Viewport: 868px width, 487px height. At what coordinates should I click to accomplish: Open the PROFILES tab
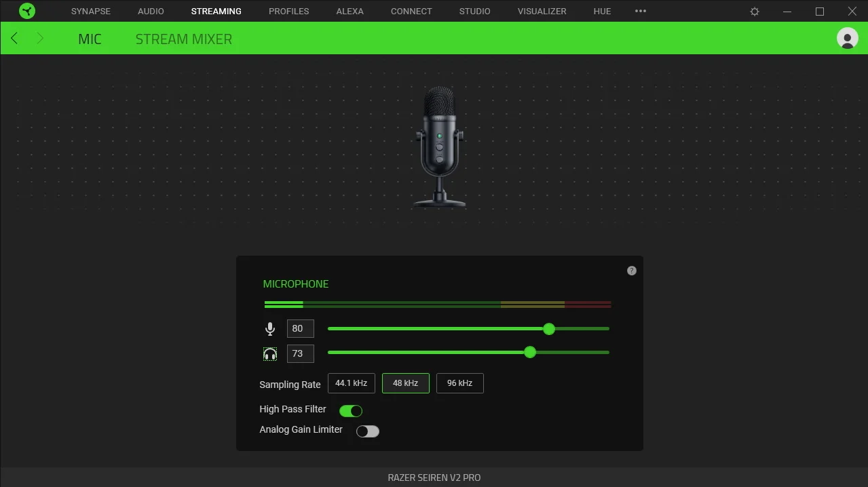click(x=289, y=12)
